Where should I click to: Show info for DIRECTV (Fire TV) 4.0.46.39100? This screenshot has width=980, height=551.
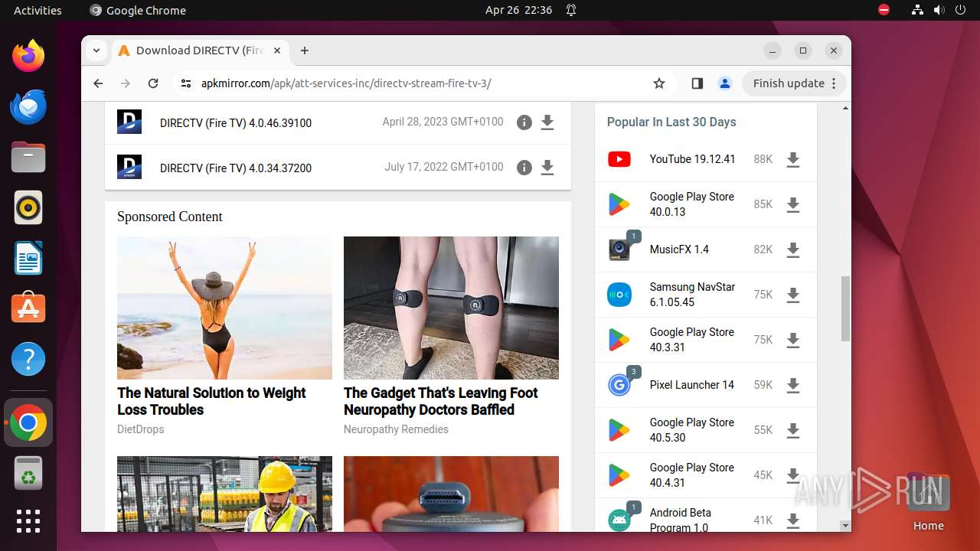pos(524,122)
